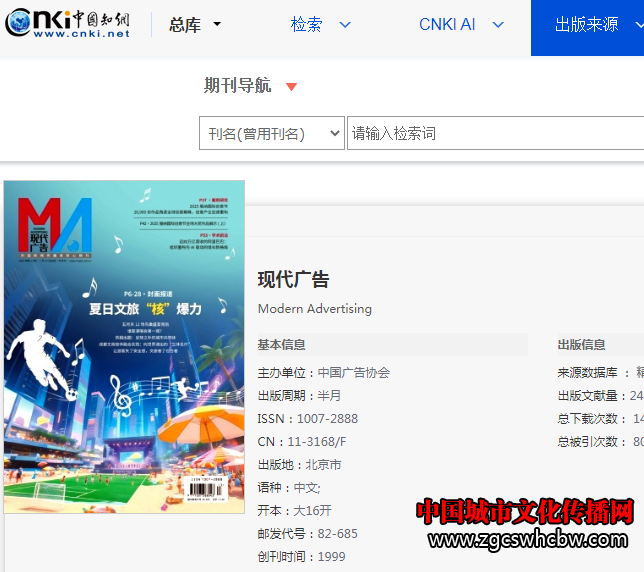Click the CN number 11-3168/F
This screenshot has width=644, height=572.
tap(316, 441)
